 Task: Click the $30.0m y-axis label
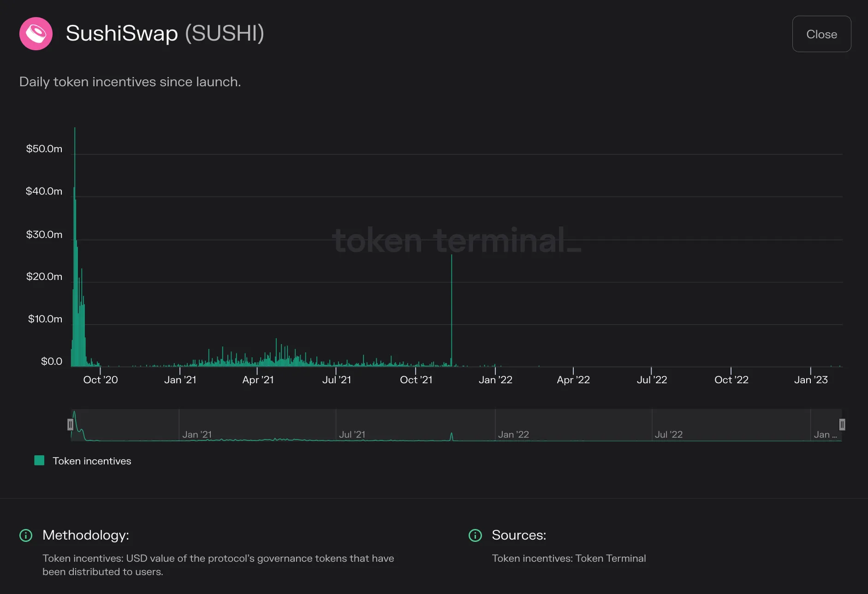[44, 234]
